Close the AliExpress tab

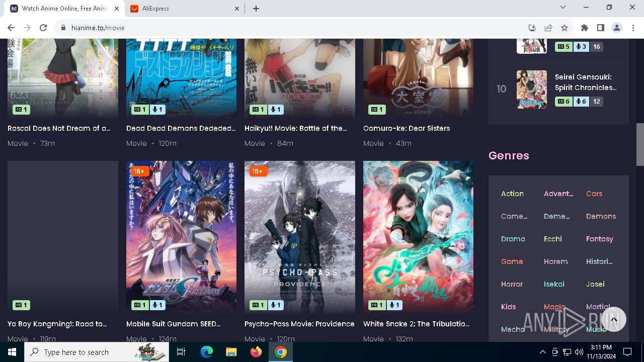[237, 9]
